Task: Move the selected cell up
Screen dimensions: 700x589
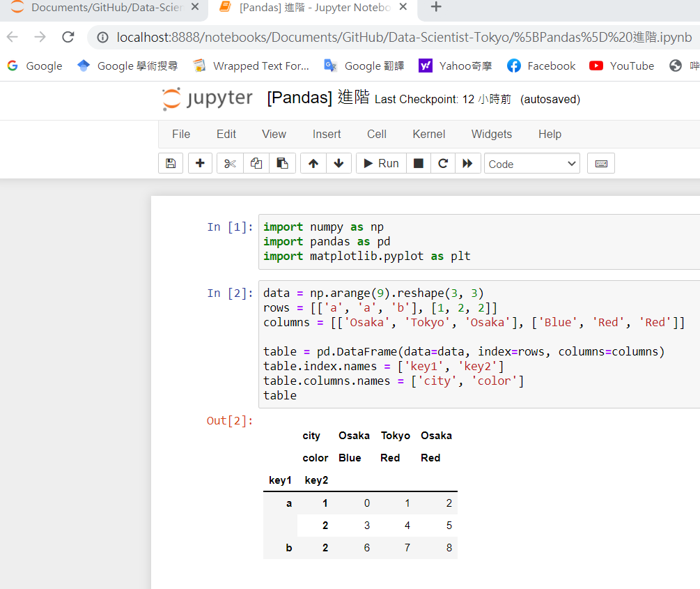Action: pyautogui.click(x=313, y=162)
